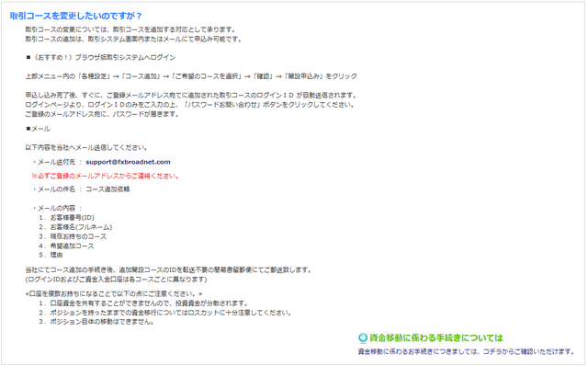Click the line ・メールの件名 ： コース追加依頼
Image resolution: width=588 pixels, height=366 pixels.
tap(81, 189)
